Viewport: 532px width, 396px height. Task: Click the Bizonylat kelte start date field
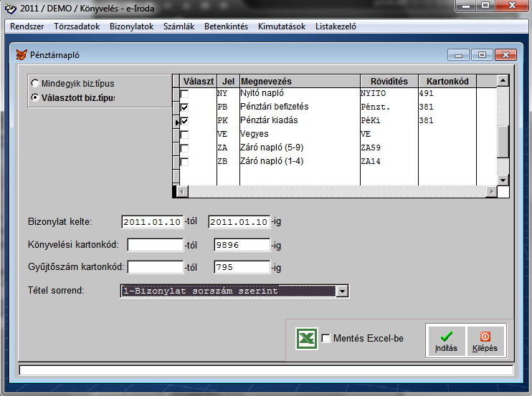[152, 222]
